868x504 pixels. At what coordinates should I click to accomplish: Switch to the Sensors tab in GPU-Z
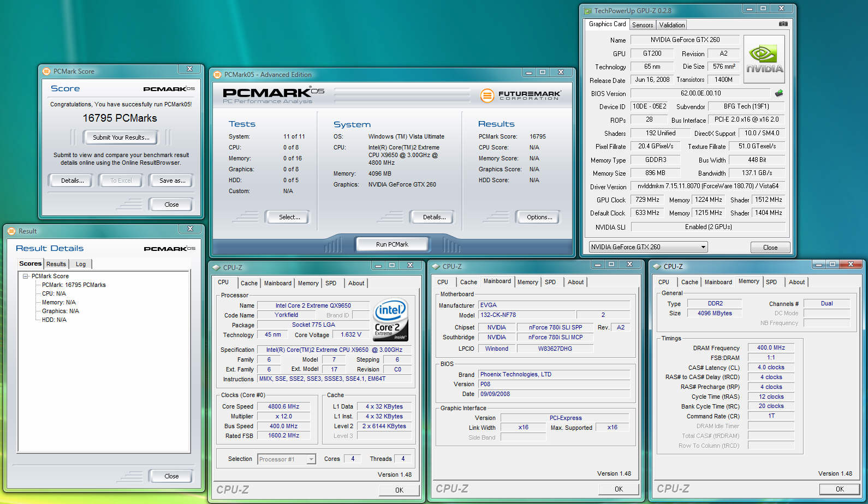coord(643,25)
